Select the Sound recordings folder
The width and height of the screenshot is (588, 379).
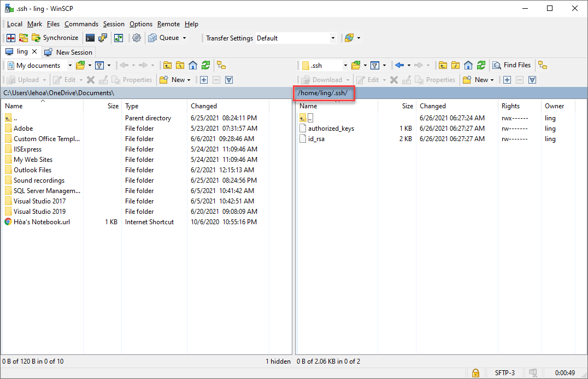(39, 180)
